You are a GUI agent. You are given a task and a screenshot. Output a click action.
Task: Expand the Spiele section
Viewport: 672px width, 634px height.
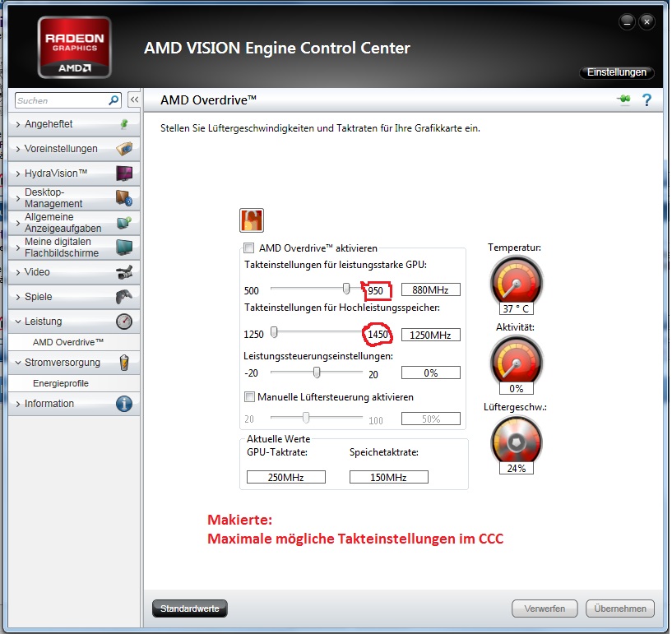(18, 297)
